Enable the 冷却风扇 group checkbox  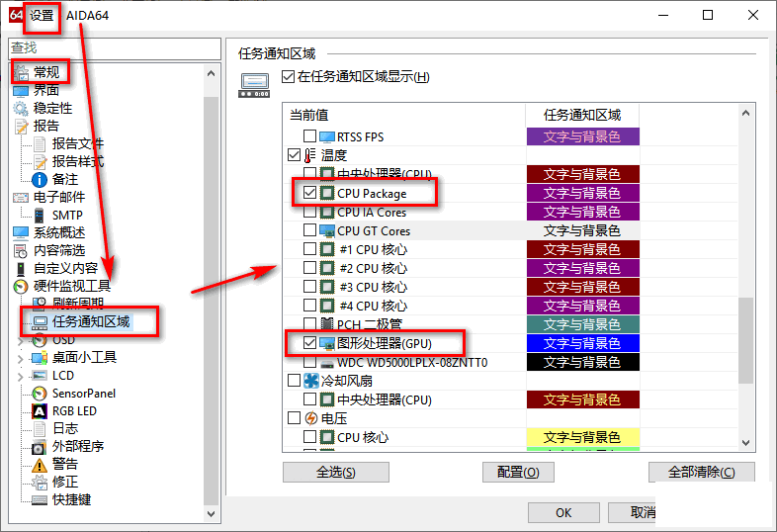tap(294, 381)
